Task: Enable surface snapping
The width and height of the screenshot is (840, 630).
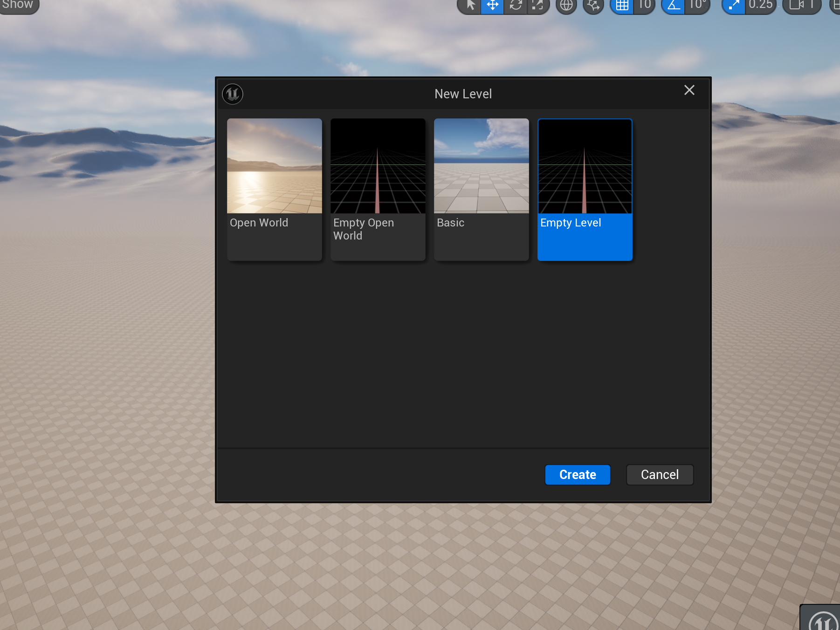Action: 593,5
